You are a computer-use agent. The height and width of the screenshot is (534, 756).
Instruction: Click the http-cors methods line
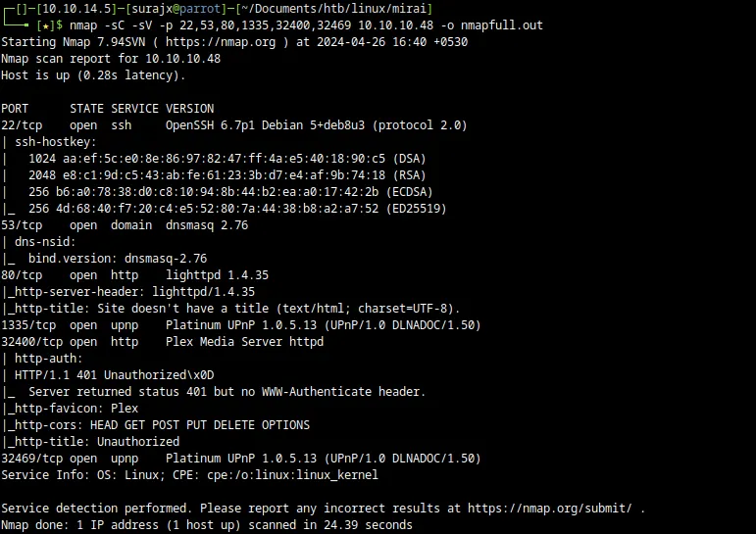[x=159, y=425]
